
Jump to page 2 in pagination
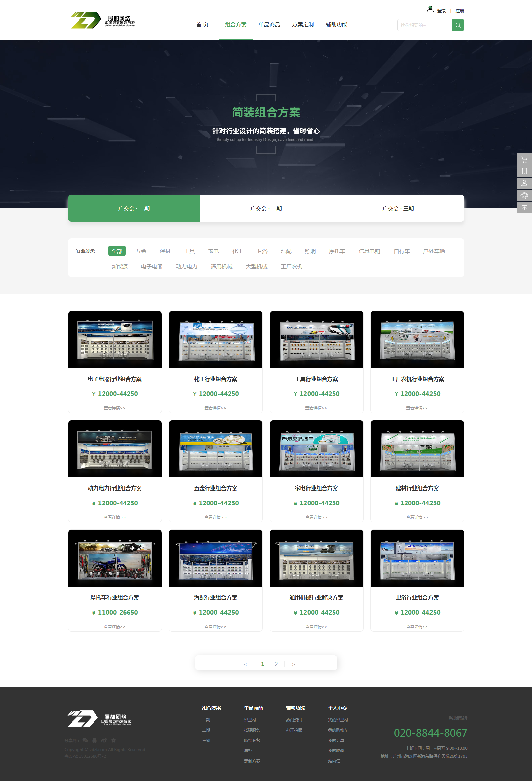(276, 664)
